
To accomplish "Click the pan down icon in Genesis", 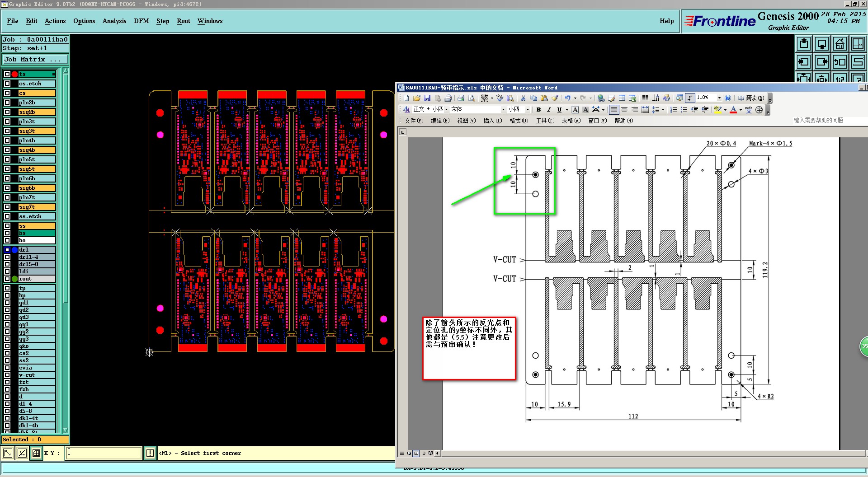I will (x=822, y=44).
